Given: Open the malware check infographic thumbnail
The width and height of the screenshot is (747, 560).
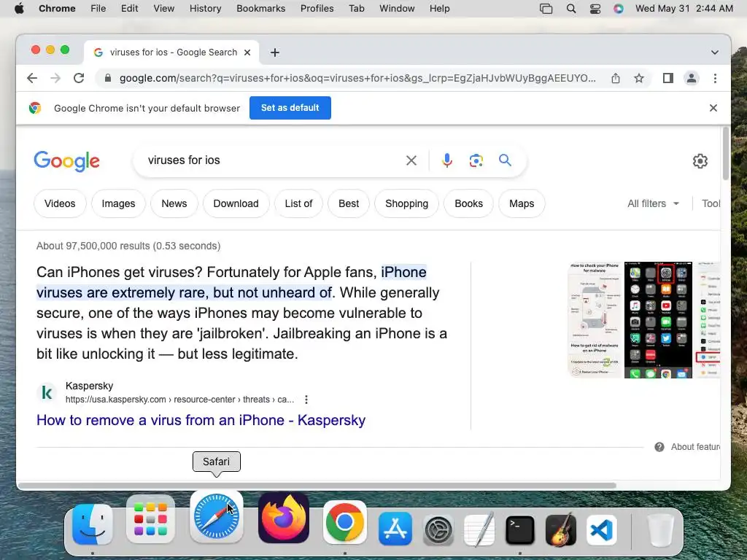Looking at the screenshot, I should [x=595, y=320].
